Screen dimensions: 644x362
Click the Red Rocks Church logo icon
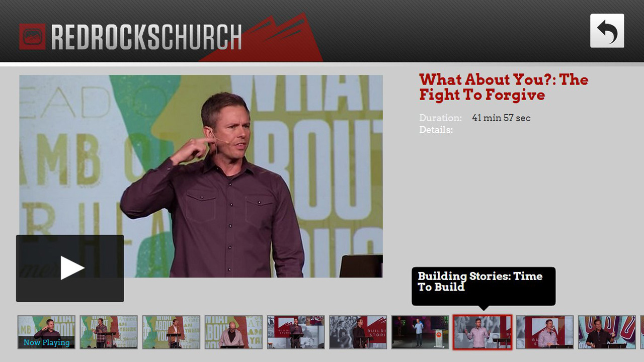click(32, 37)
